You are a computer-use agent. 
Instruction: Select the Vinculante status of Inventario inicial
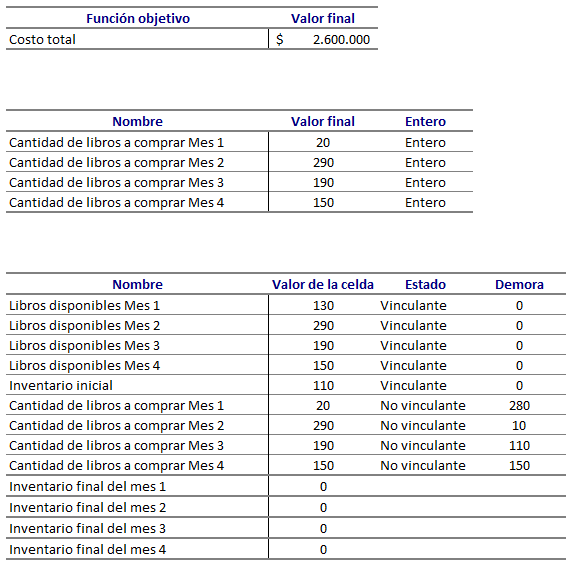click(413, 386)
